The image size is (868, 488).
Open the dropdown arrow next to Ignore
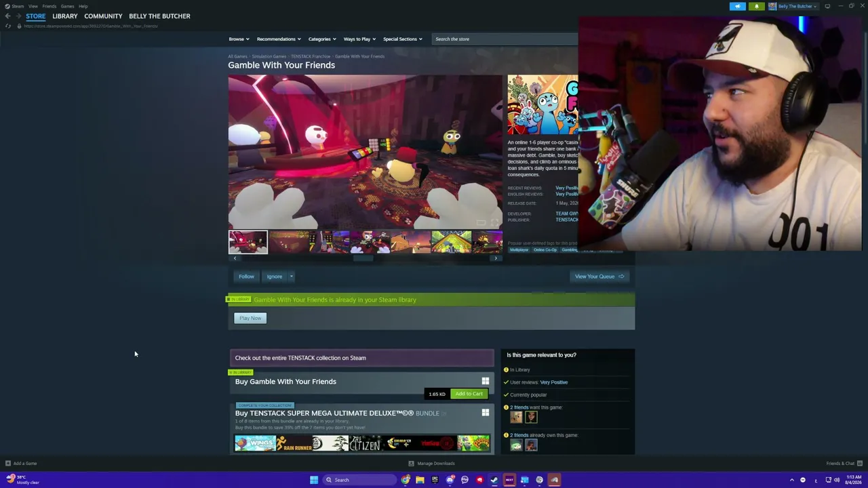[x=291, y=277]
